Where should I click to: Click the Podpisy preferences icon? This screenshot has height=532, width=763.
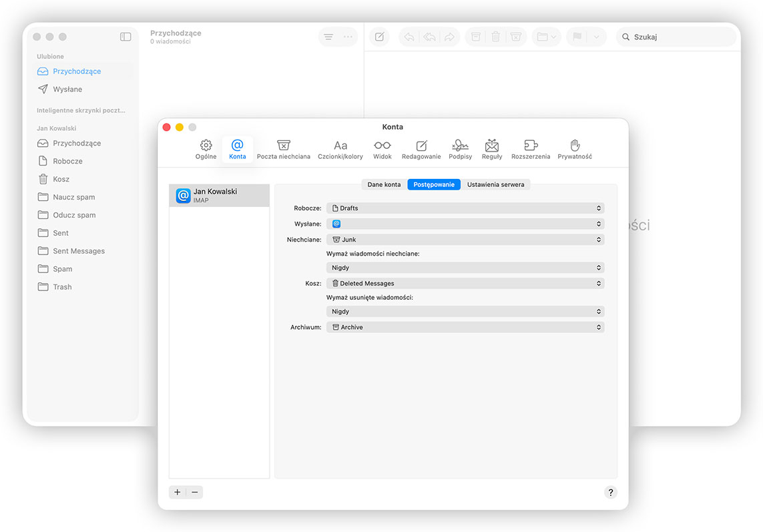(x=460, y=148)
